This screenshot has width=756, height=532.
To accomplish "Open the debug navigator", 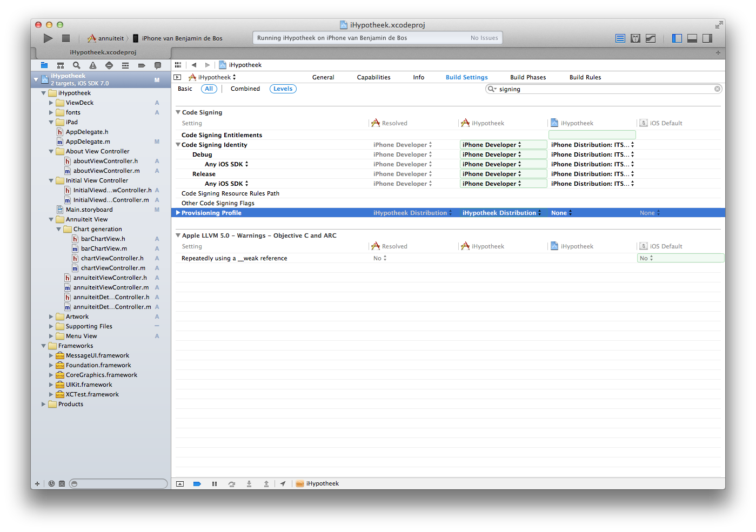I will click(125, 65).
